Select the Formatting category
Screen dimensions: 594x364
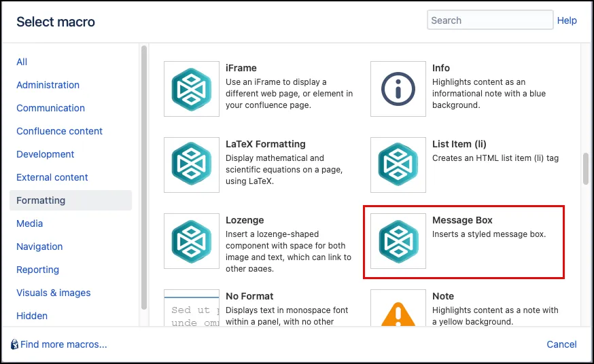click(x=71, y=200)
